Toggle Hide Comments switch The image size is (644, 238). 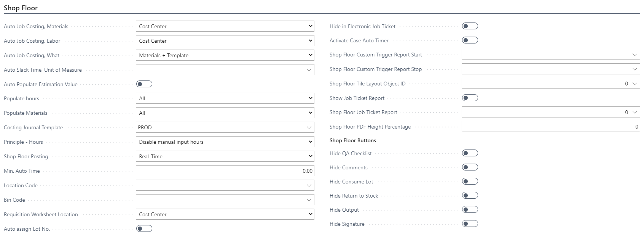(x=470, y=167)
